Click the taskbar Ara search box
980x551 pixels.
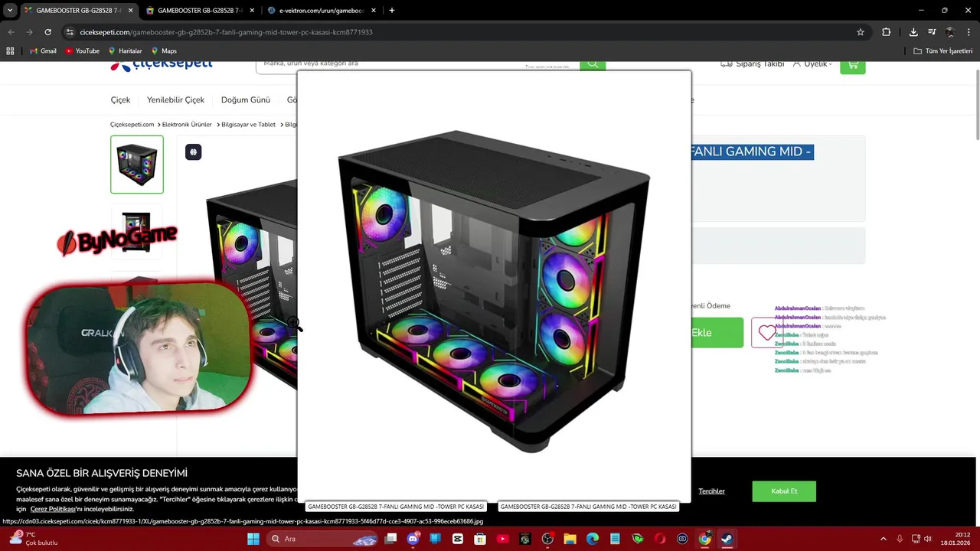(322, 539)
